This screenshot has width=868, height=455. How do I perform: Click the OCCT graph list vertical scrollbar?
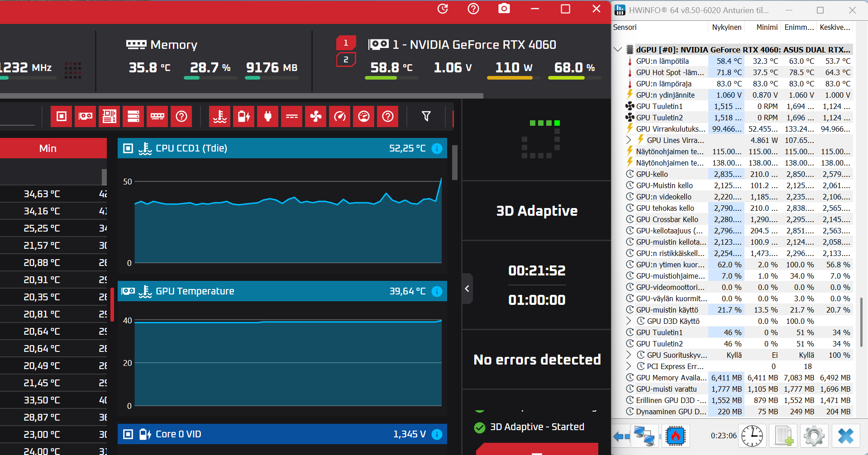455,163
